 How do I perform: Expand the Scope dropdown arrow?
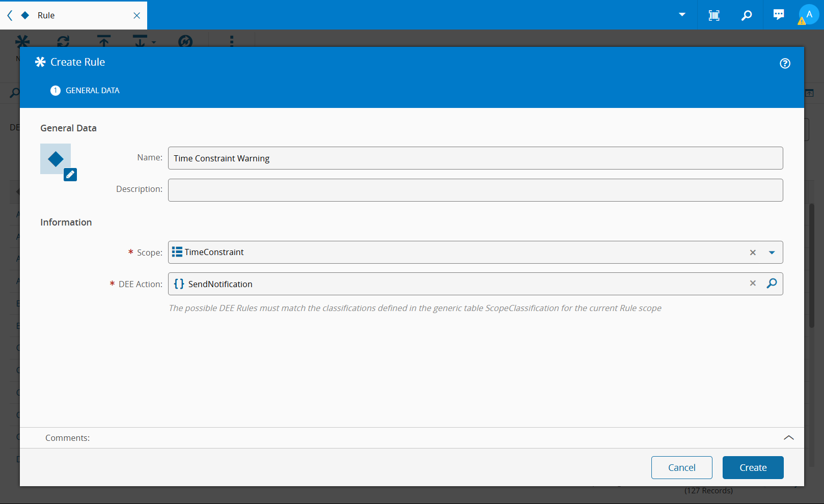[772, 253]
